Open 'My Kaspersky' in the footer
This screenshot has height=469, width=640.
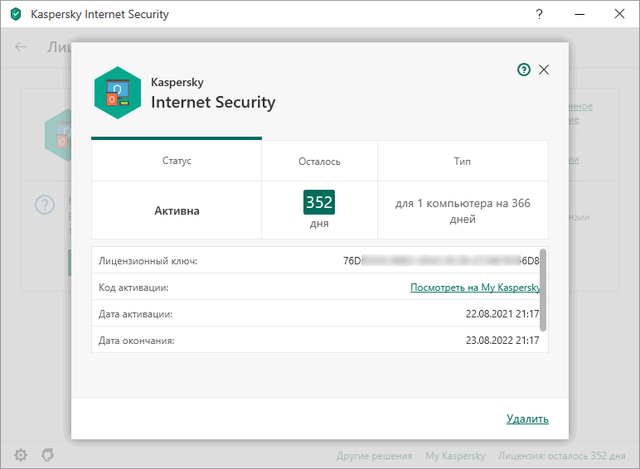[x=455, y=456]
